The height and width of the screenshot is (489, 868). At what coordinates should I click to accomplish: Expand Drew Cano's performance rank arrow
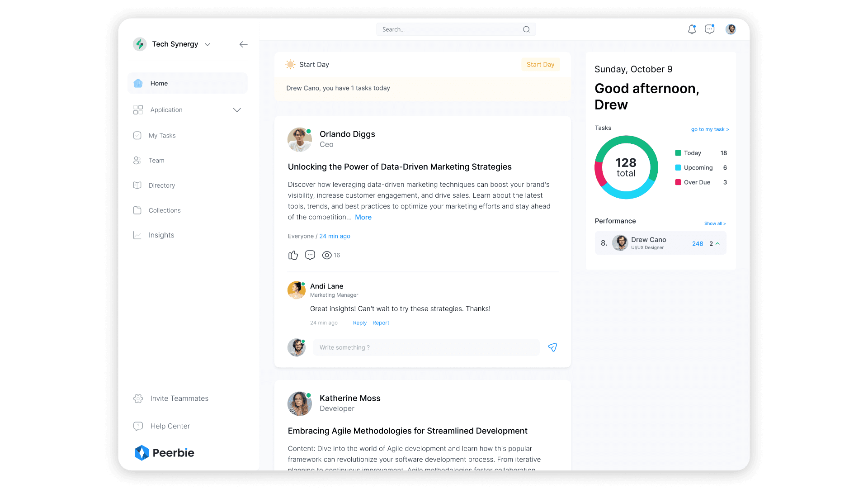[717, 243]
